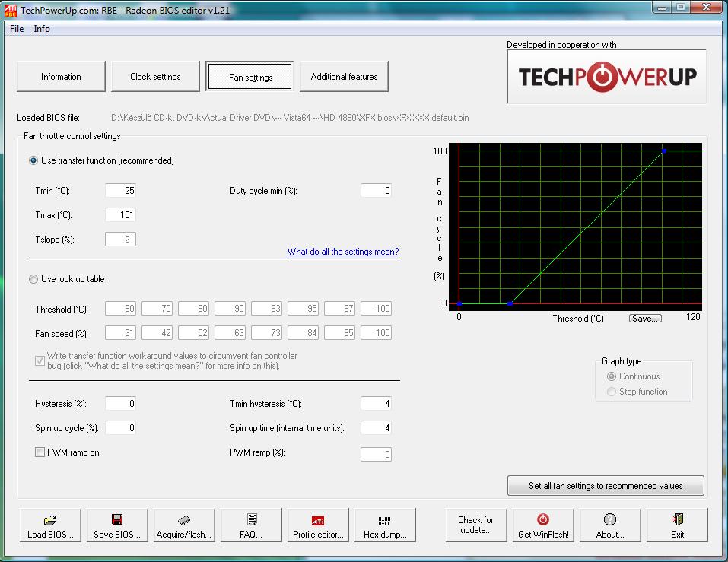The width and height of the screenshot is (728, 562).
Task: Click the graph Save... button
Action: coord(645,319)
